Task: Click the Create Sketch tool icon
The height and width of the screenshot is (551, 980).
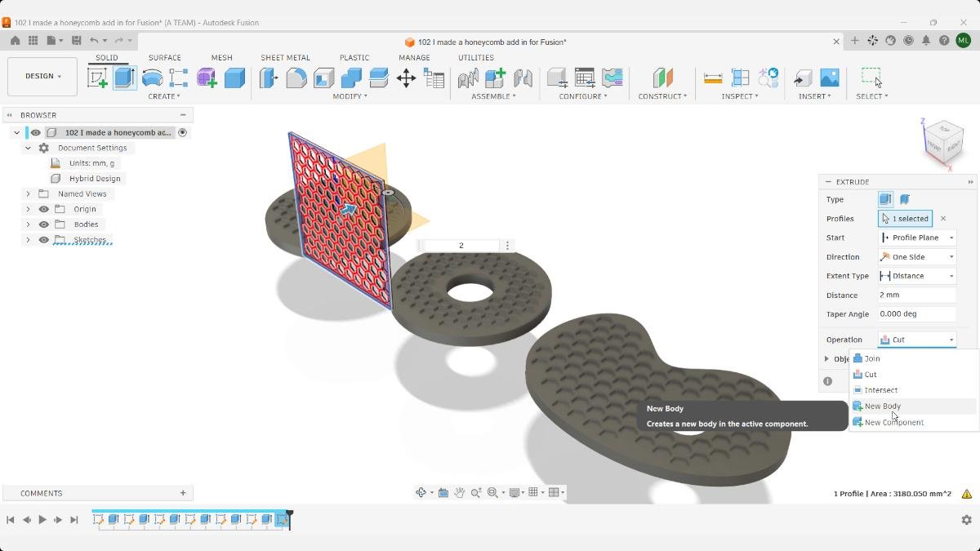Action: [x=97, y=78]
